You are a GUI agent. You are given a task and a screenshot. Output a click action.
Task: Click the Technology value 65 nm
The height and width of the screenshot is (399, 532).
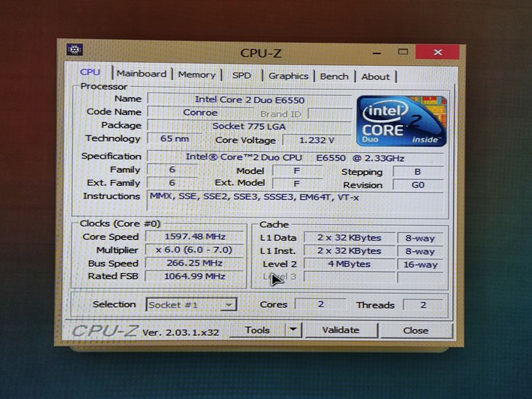[x=174, y=139]
